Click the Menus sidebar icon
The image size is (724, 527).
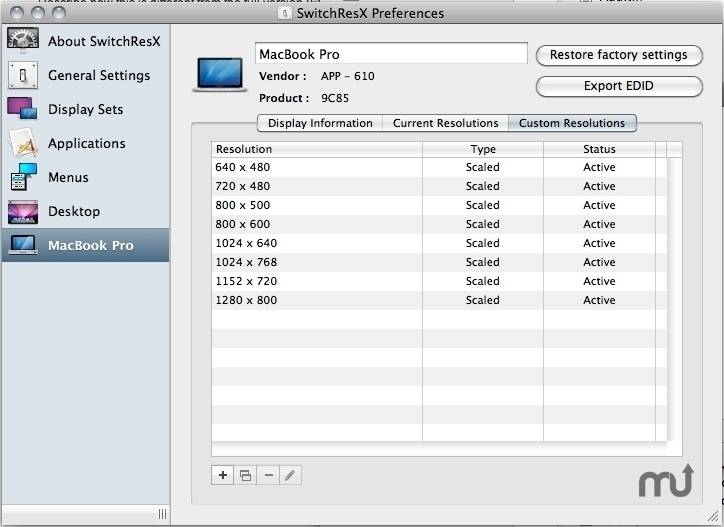[23, 177]
